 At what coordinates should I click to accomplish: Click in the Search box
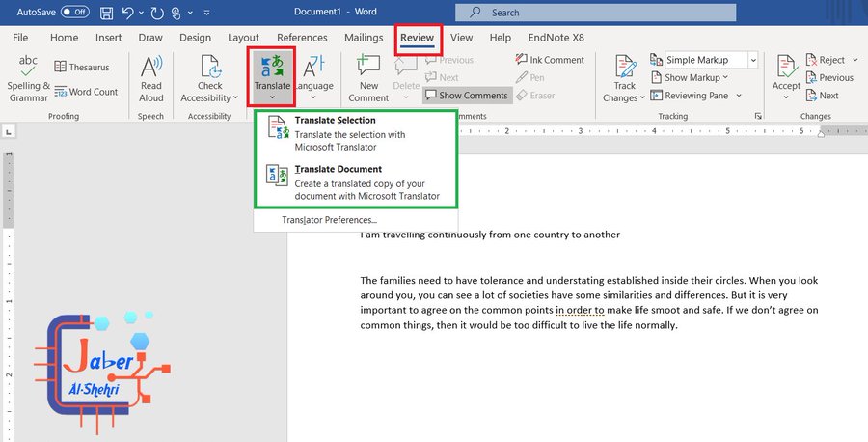pos(596,13)
